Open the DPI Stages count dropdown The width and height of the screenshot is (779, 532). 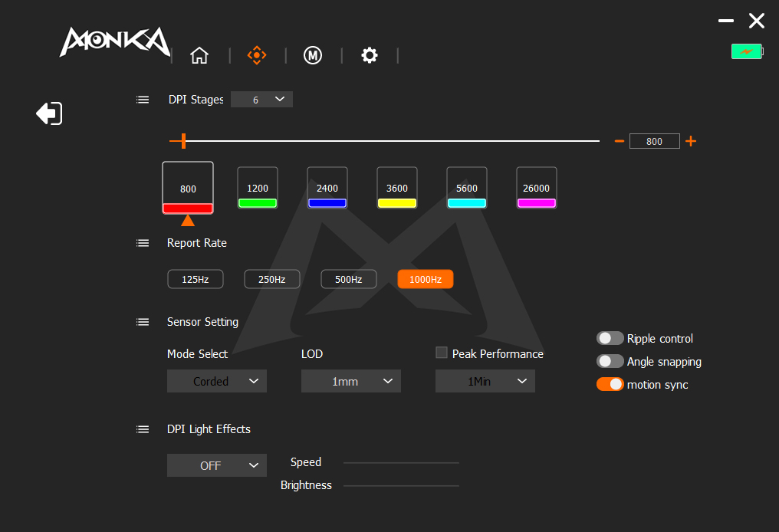(261, 100)
